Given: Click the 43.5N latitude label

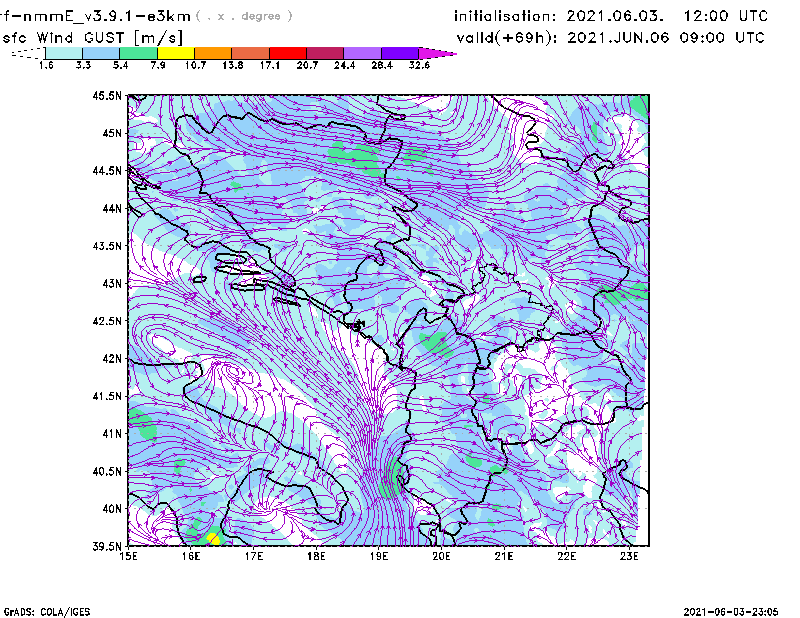Looking at the screenshot, I should click(107, 246).
